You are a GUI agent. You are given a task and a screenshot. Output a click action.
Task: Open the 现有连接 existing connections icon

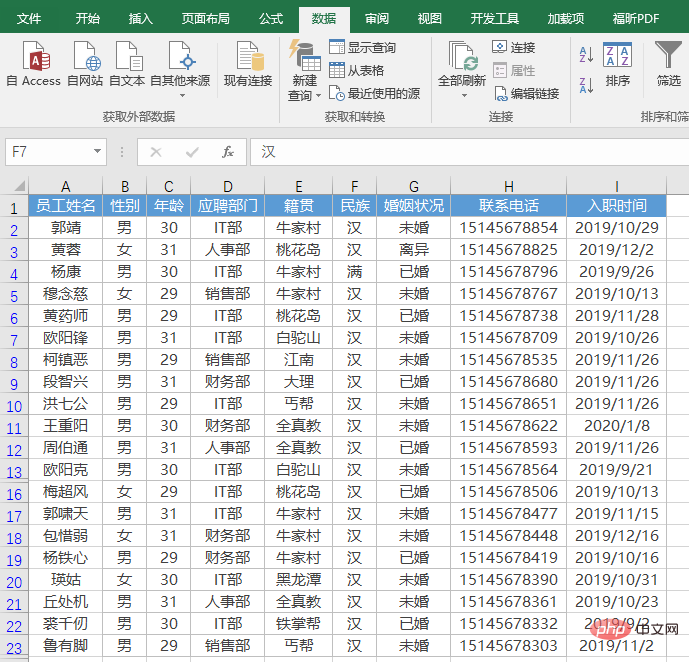pos(247,58)
